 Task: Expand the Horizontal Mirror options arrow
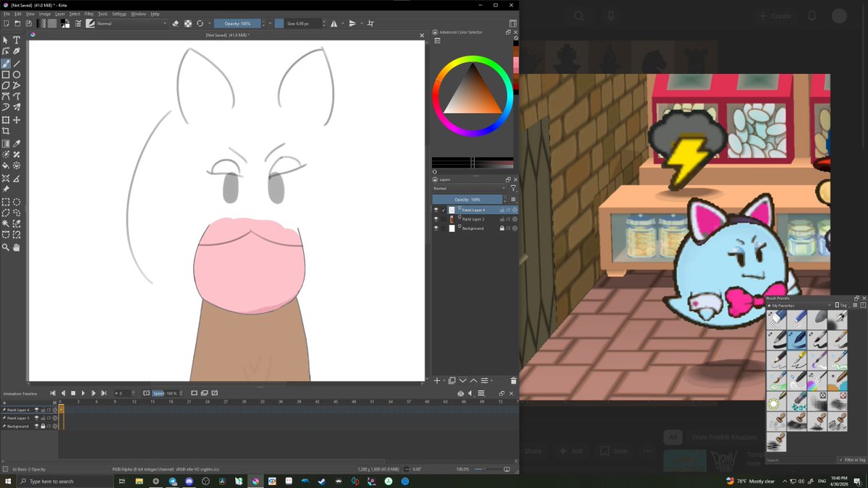[343, 23]
